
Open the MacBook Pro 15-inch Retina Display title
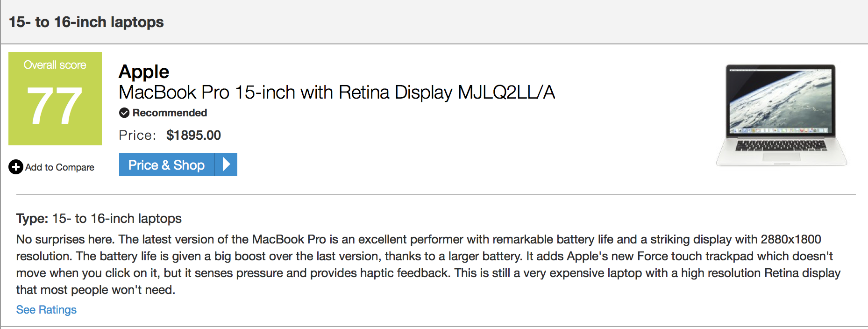click(x=336, y=93)
